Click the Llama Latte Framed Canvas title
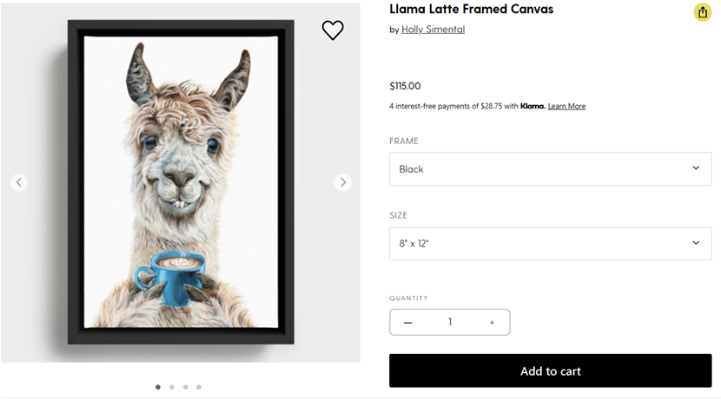Viewport: 721px width, 401px height. pyautogui.click(x=471, y=9)
